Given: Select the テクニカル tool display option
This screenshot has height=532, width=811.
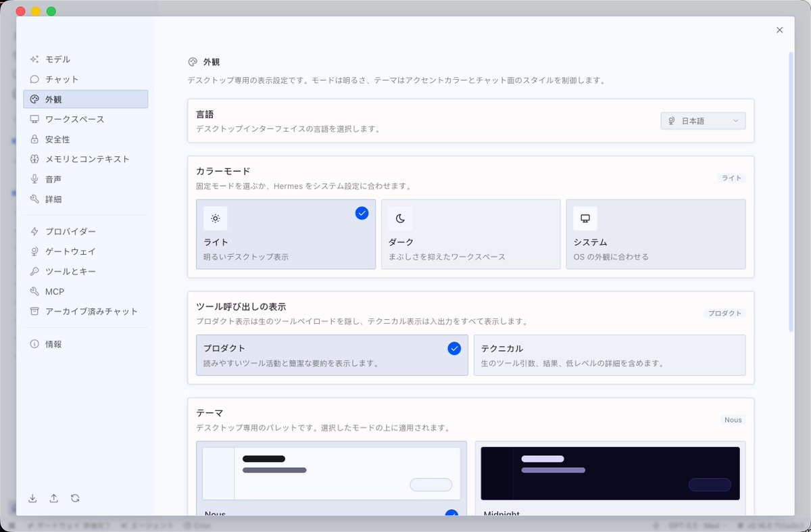Looking at the screenshot, I should coord(610,355).
